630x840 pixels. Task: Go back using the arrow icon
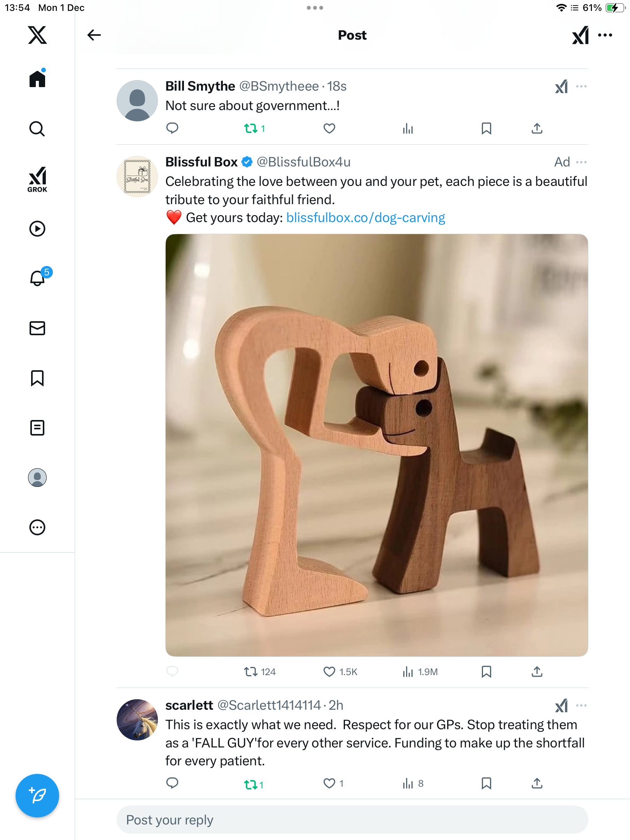click(94, 35)
